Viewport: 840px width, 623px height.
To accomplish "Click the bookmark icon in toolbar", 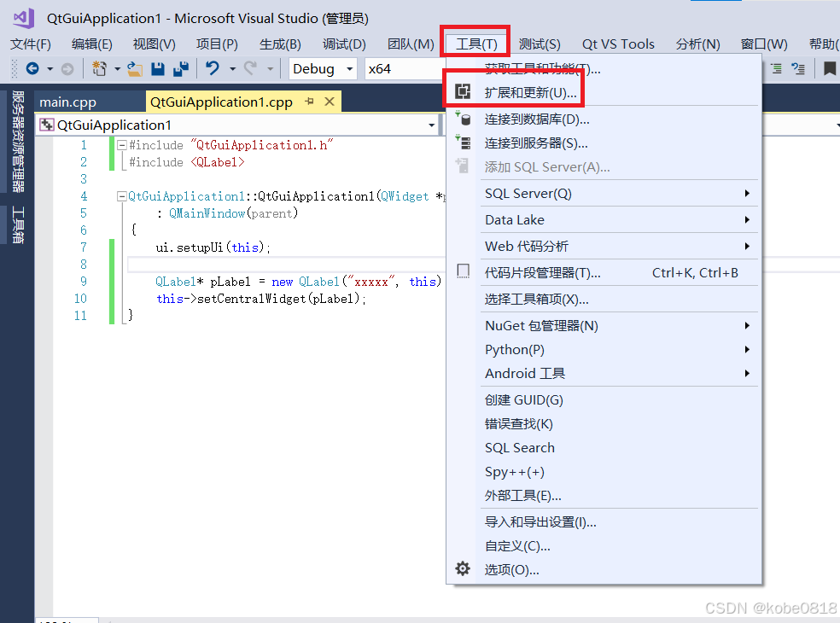I will tap(829, 68).
